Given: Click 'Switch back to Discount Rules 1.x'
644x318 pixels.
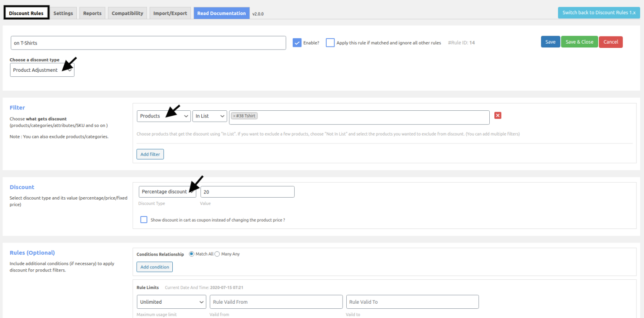Looking at the screenshot, I should [599, 13].
